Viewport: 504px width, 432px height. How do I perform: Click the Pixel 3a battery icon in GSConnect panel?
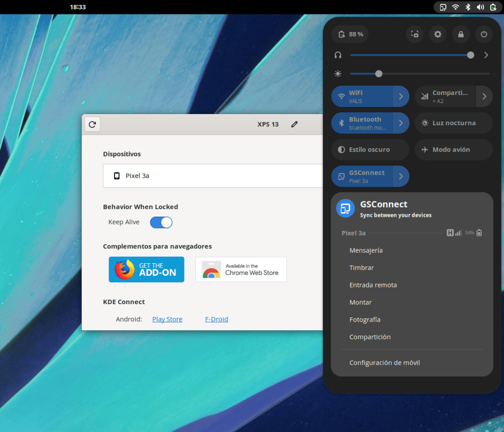pos(479,233)
